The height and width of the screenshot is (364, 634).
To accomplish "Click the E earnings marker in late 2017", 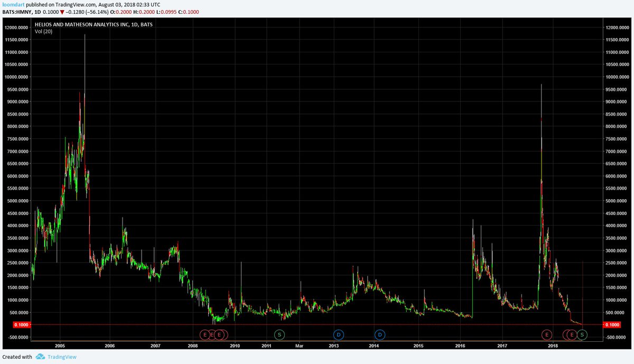I will click(x=547, y=334).
